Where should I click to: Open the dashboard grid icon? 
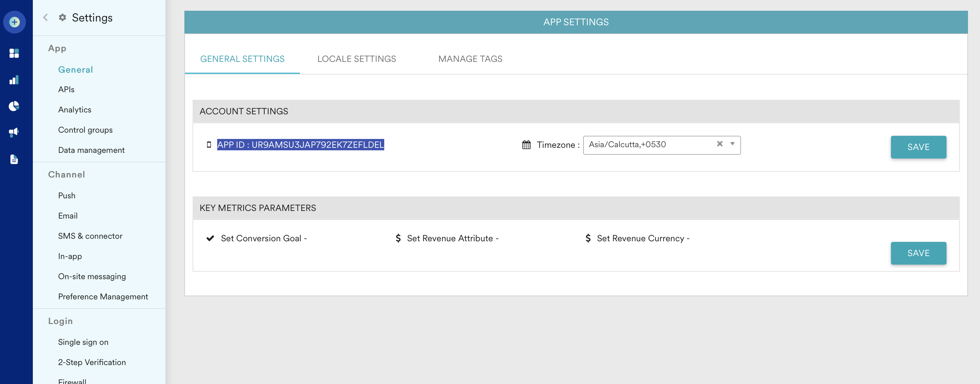coord(14,53)
